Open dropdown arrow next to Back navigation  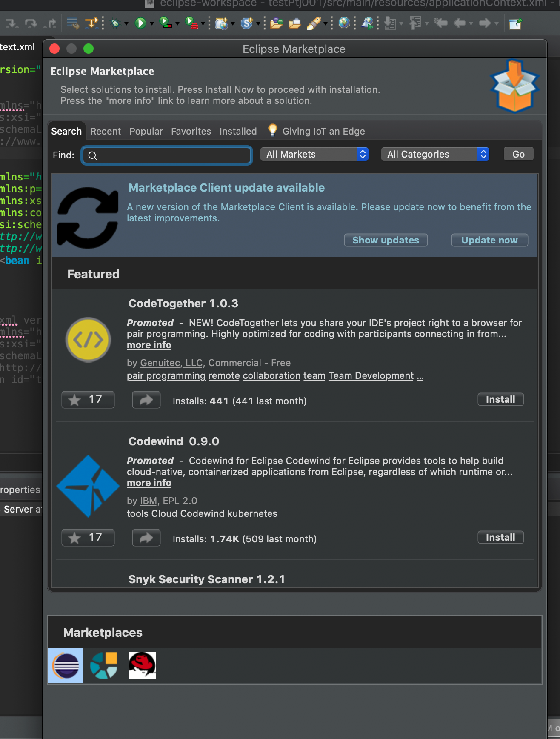click(x=471, y=24)
